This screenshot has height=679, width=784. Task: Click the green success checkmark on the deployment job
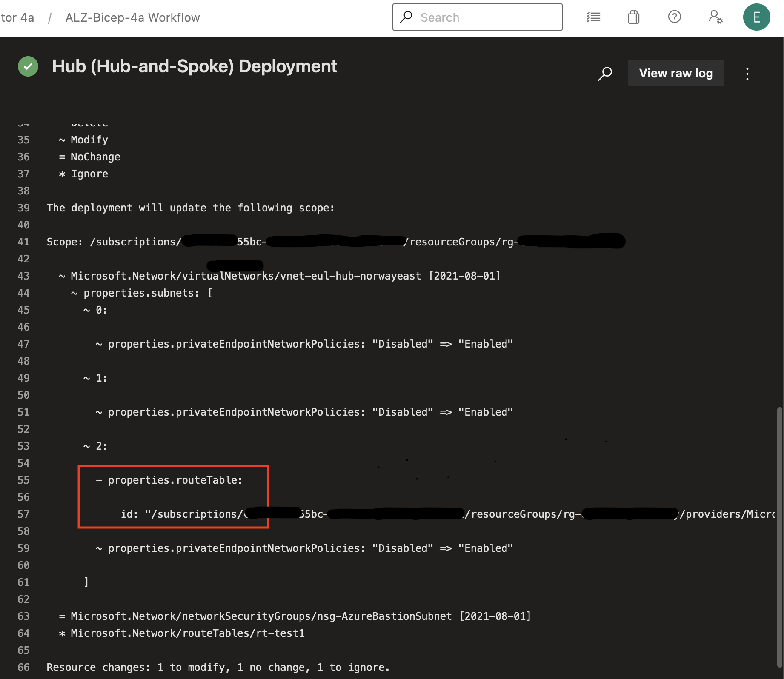28,66
